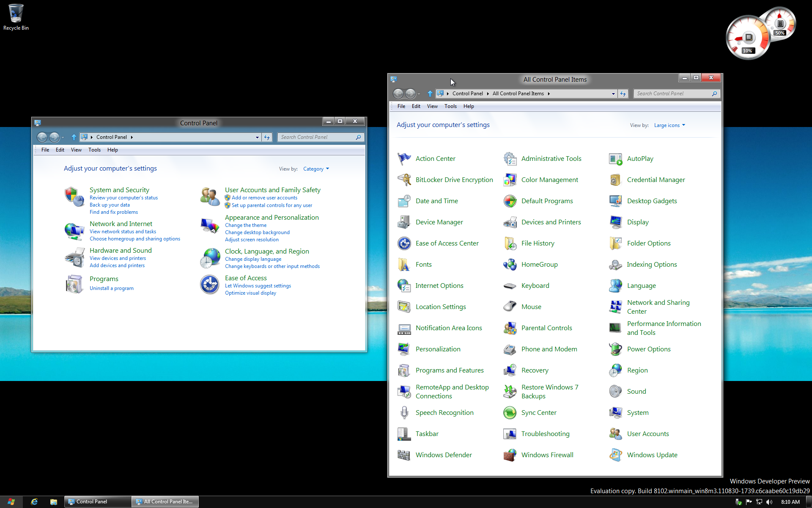
Task: Open address bar history dropdown in Control Panel window
Action: [257, 137]
